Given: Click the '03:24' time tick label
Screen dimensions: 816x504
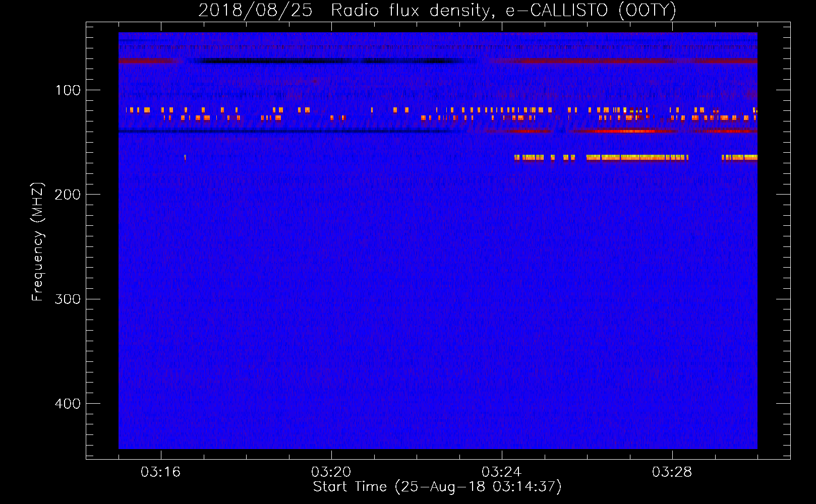Looking at the screenshot, I should [x=501, y=472].
